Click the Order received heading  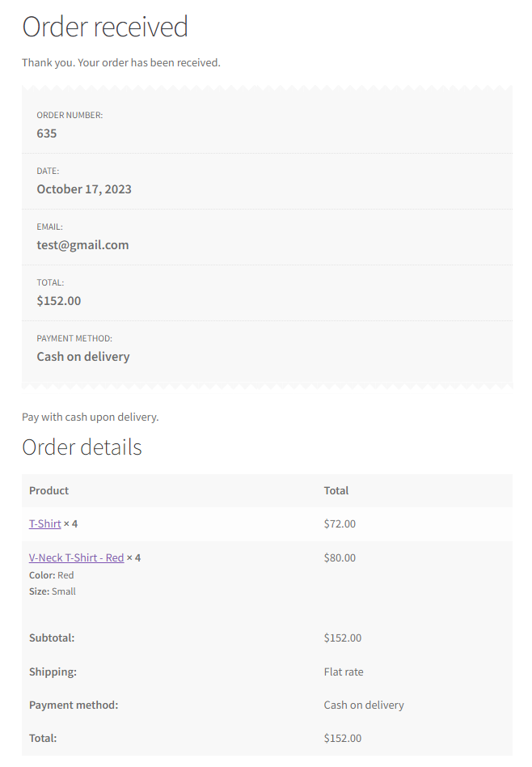(x=105, y=27)
